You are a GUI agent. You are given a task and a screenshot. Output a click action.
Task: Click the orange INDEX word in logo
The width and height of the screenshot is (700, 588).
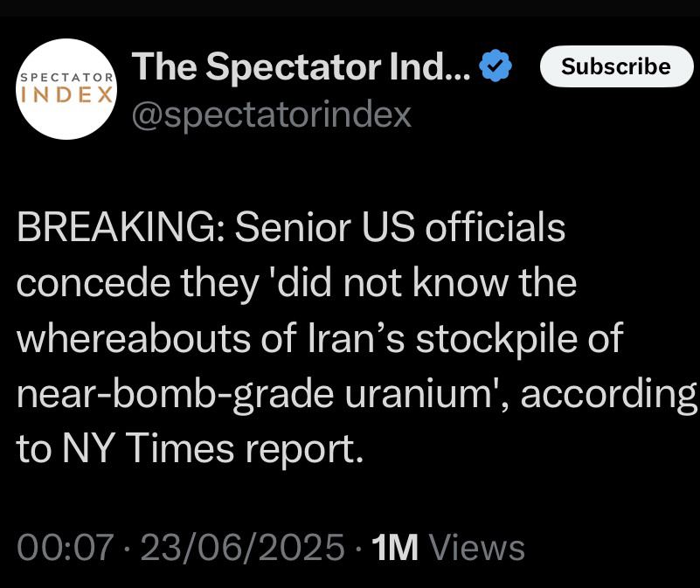coord(67,94)
